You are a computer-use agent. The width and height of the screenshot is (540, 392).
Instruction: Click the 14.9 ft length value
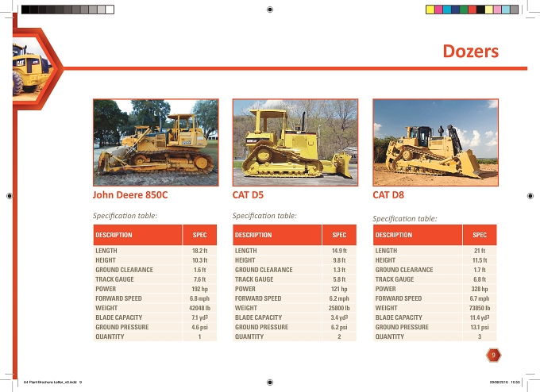[x=339, y=251]
